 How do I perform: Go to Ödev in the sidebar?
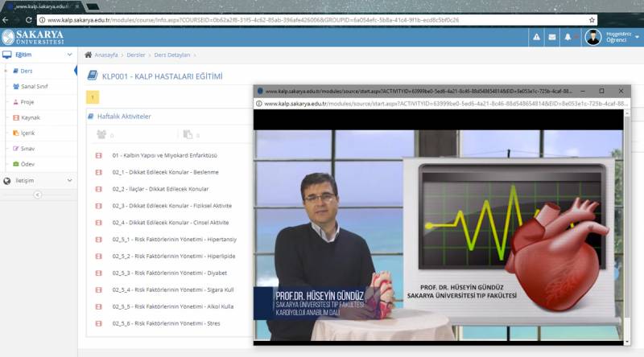pyautogui.click(x=28, y=164)
